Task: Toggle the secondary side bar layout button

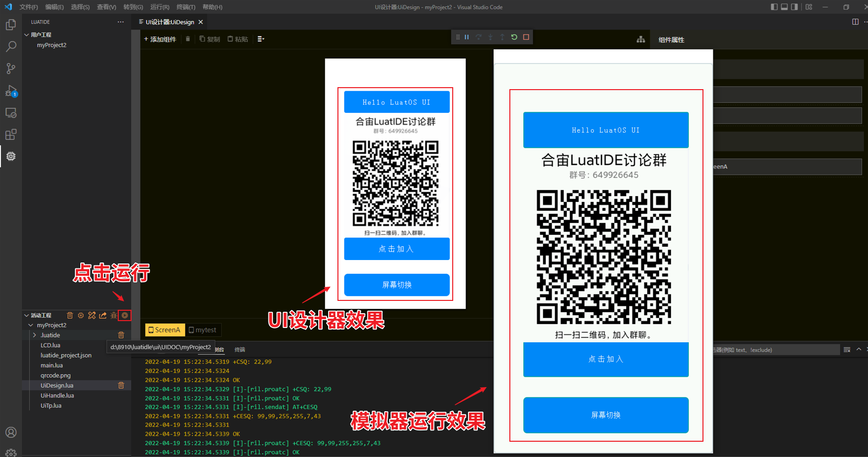Action: (794, 7)
